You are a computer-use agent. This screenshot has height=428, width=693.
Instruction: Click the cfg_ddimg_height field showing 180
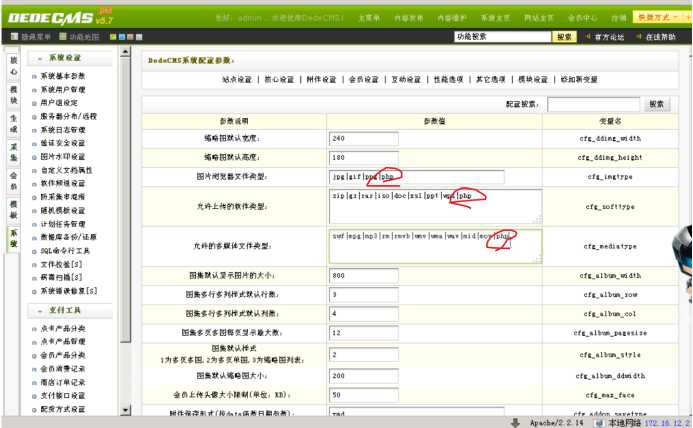[x=363, y=158]
